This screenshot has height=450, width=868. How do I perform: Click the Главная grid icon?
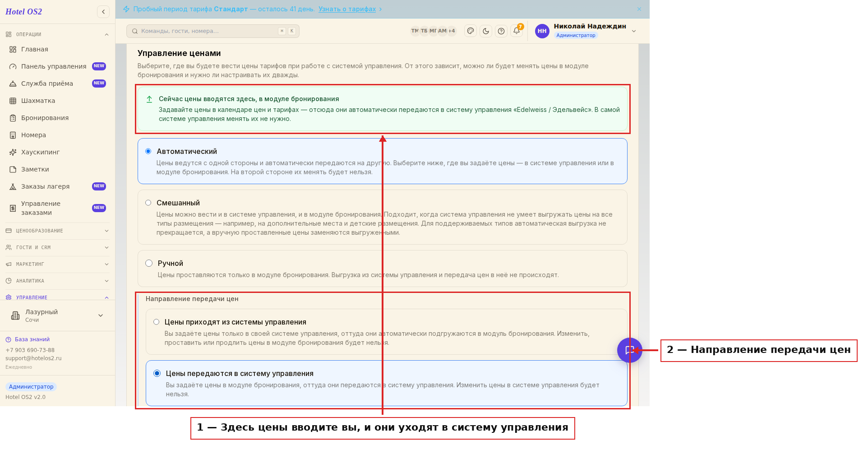(x=13, y=49)
